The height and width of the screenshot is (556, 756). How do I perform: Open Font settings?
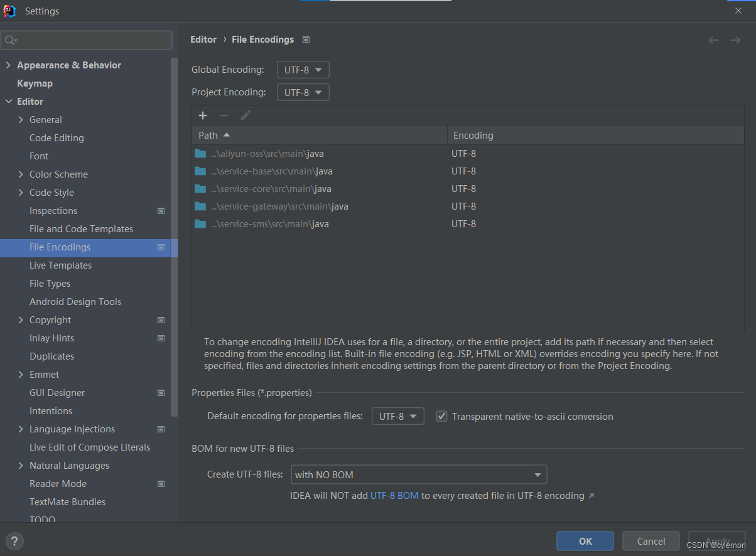(x=39, y=156)
